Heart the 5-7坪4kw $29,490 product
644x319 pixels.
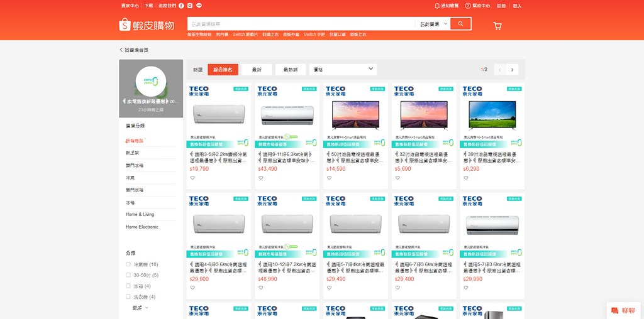pos(329,288)
